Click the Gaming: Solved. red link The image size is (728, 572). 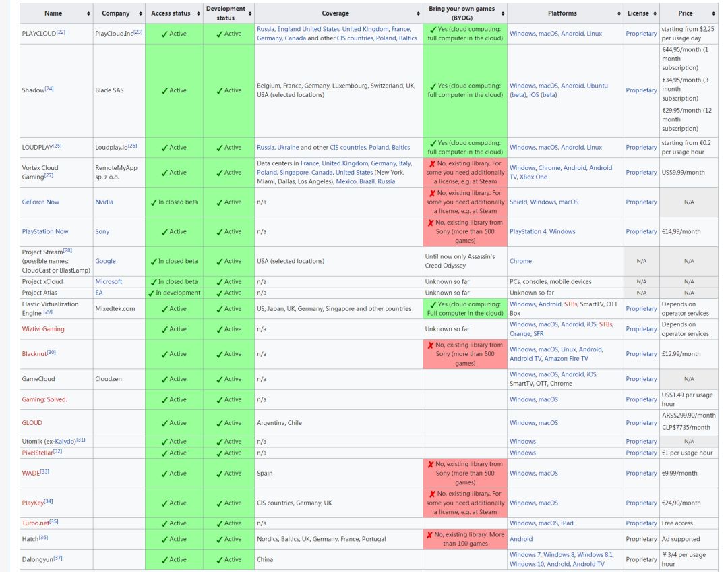pos(44,399)
